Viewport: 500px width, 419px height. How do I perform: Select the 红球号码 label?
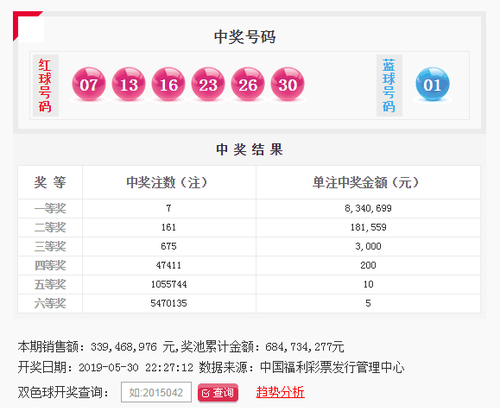(46, 85)
